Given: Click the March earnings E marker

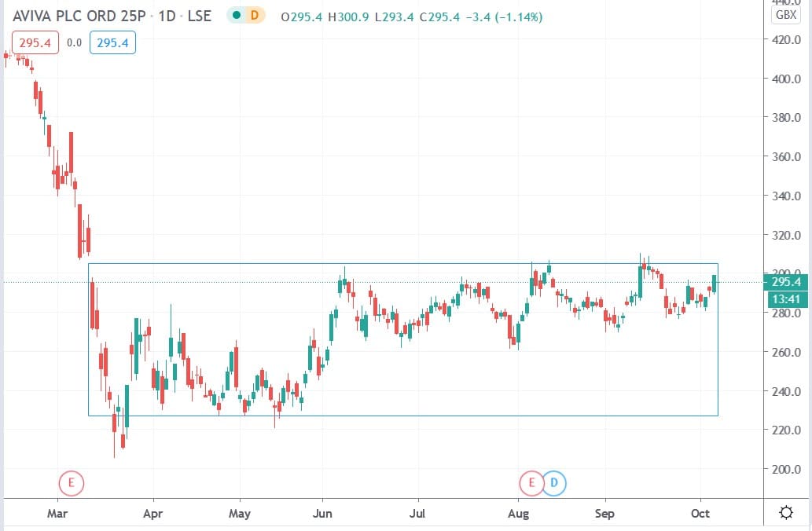Looking at the screenshot, I should pos(71,482).
